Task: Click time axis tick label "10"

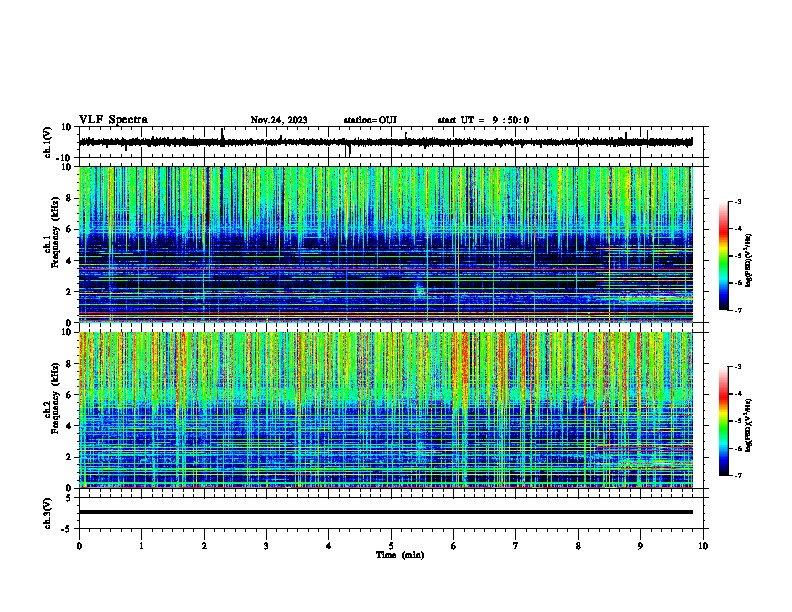Action: (703, 546)
